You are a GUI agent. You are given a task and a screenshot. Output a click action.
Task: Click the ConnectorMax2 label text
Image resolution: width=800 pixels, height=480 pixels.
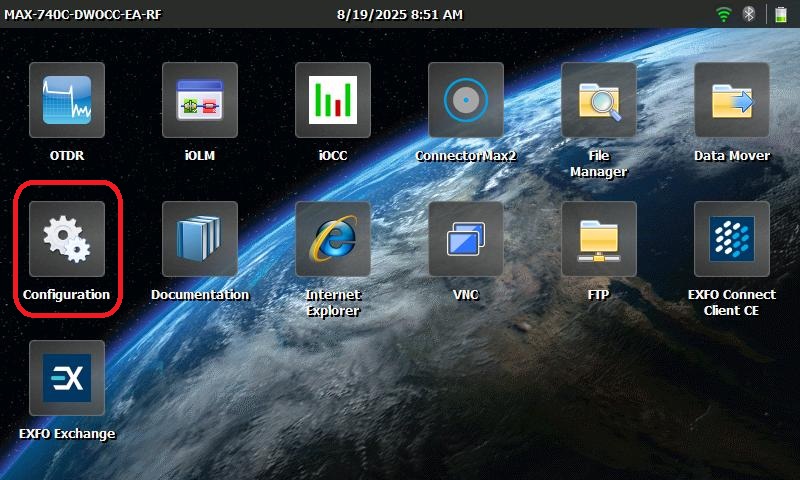(x=466, y=156)
